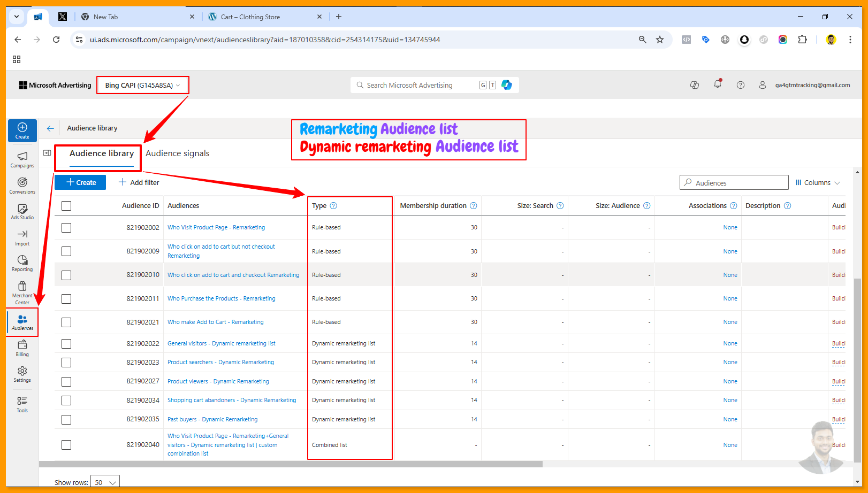Open Campaigns from the left sidebar

22,159
